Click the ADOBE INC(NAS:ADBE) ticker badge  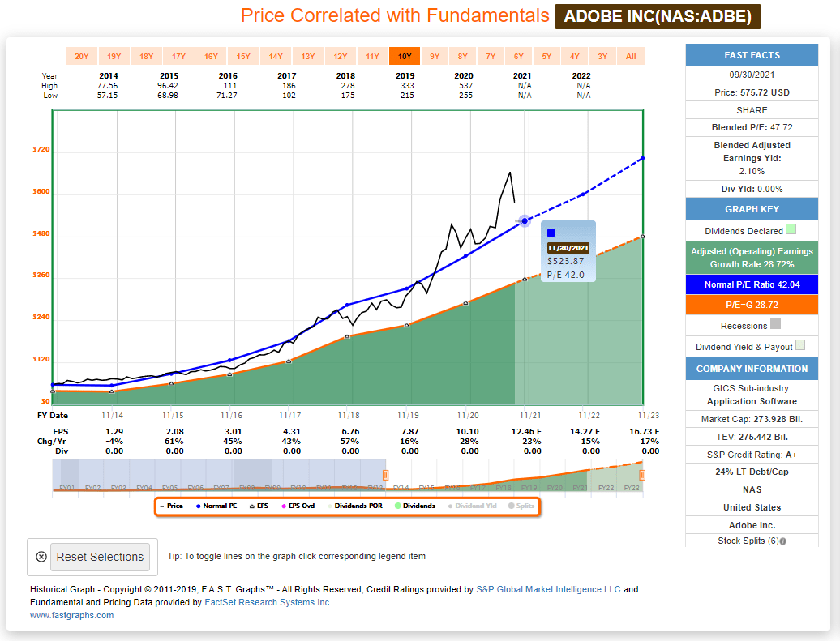pyautogui.click(x=658, y=16)
